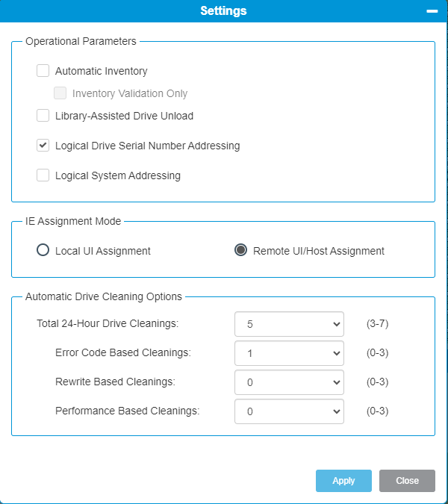Screen dimensions: 448x504
Task: Click the Automatic Inventory label text
Action: click(102, 72)
